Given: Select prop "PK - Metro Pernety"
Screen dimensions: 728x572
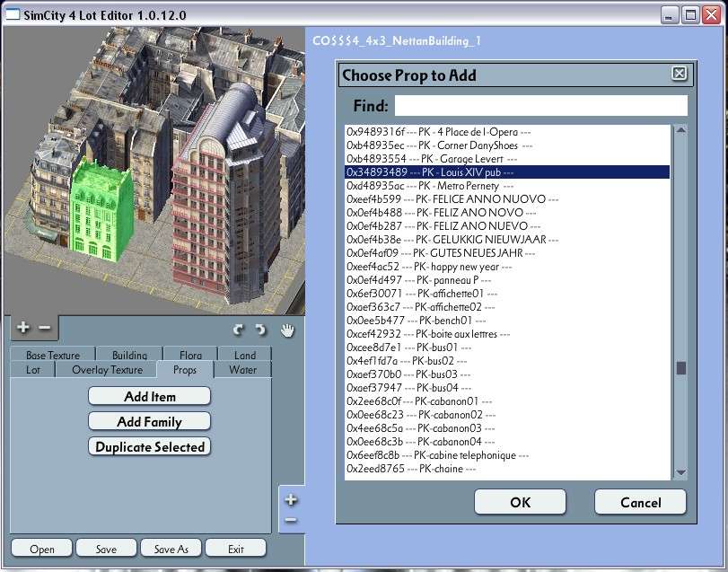Looking at the screenshot, I should 507,186.
